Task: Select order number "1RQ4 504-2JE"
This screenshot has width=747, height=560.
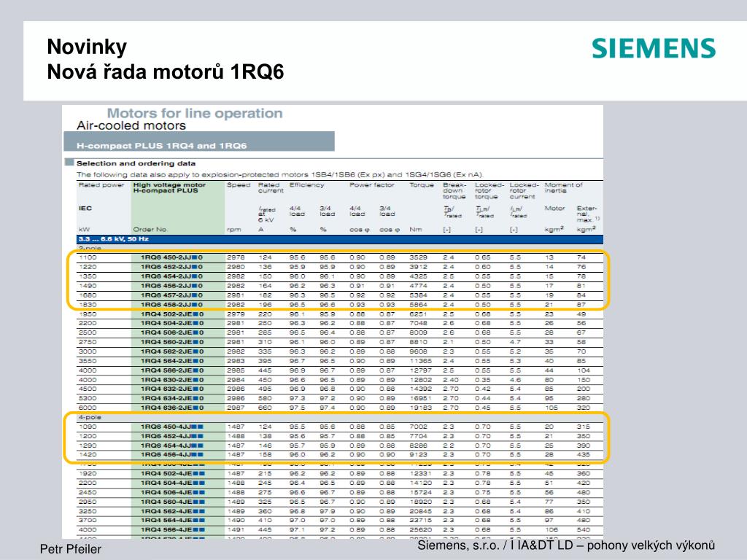Action: coord(172,323)
